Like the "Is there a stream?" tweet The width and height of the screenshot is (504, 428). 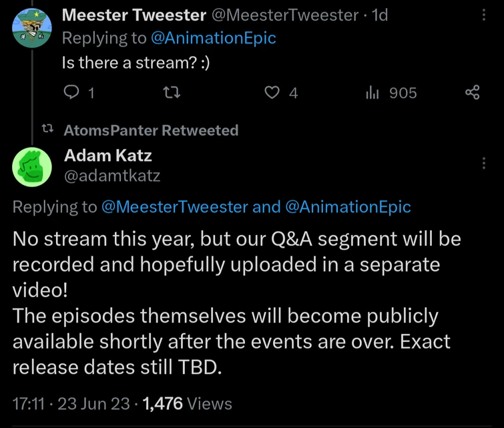point(272,93)
